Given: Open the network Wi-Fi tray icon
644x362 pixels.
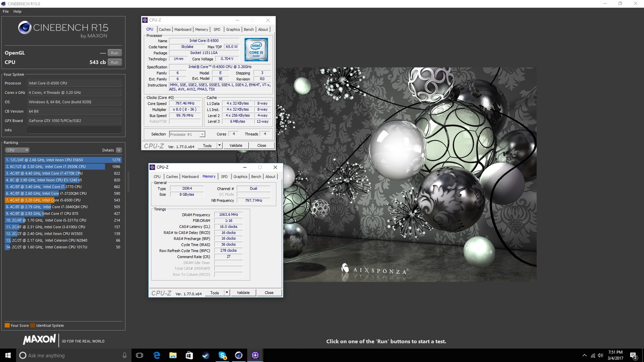Looking at the screenshot, I should coord(593,355).
